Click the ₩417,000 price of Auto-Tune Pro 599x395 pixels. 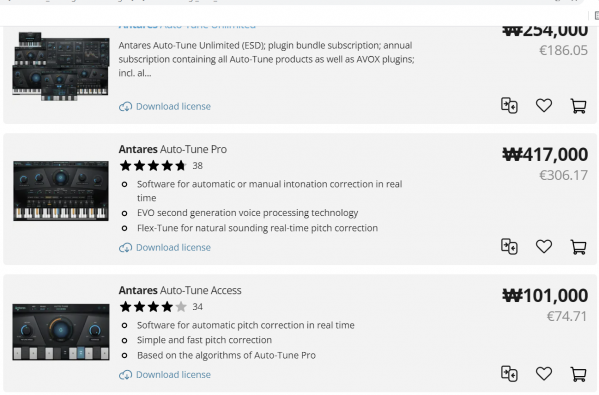545,154
